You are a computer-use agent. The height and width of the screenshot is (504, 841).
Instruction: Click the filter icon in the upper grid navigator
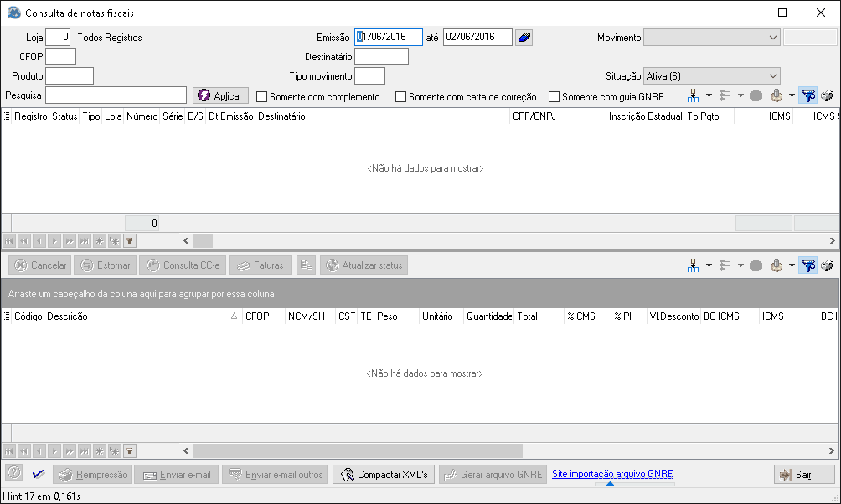pyautogui.click(x=129, y=241)
